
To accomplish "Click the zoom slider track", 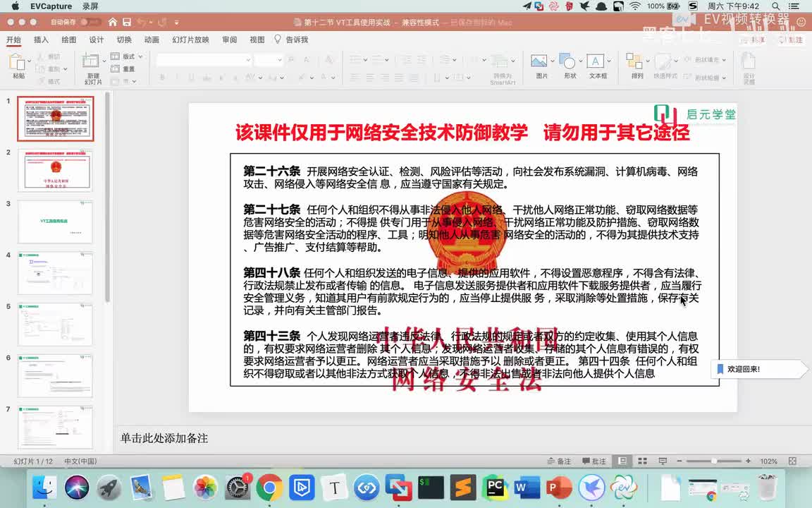I will coord(713,461).
